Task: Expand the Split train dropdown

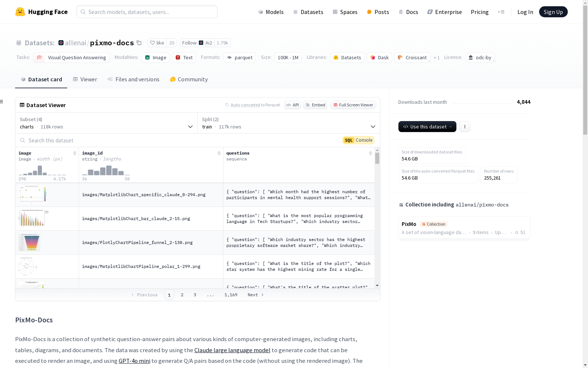Action: (289, 123)
